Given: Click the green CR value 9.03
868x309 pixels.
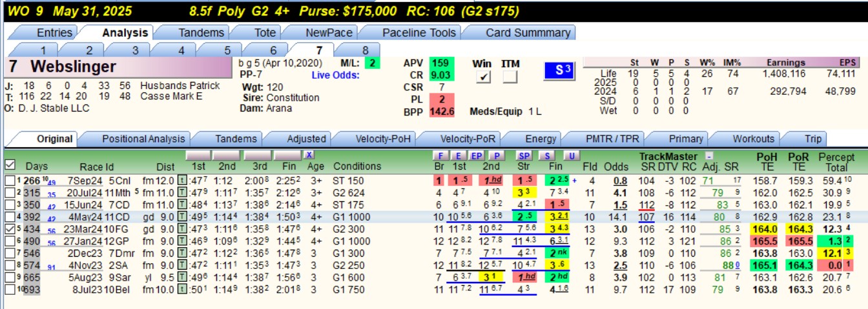Looking at the screenshot, I should tap(441, 75).
